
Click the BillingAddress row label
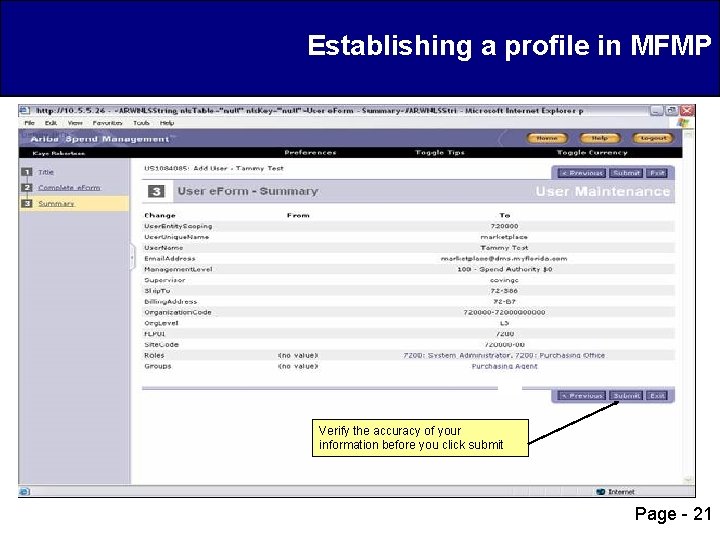170,302
